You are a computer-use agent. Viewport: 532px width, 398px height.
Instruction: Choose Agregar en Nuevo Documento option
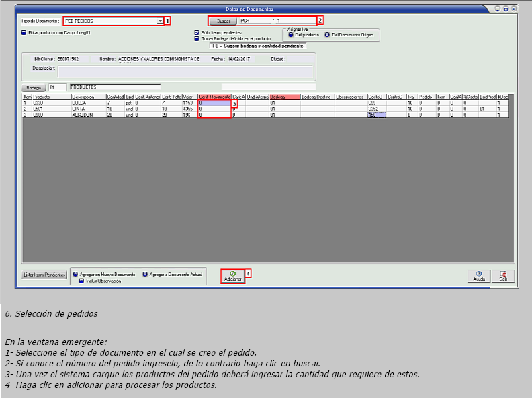pyautogui.click(x=75, y=275)
